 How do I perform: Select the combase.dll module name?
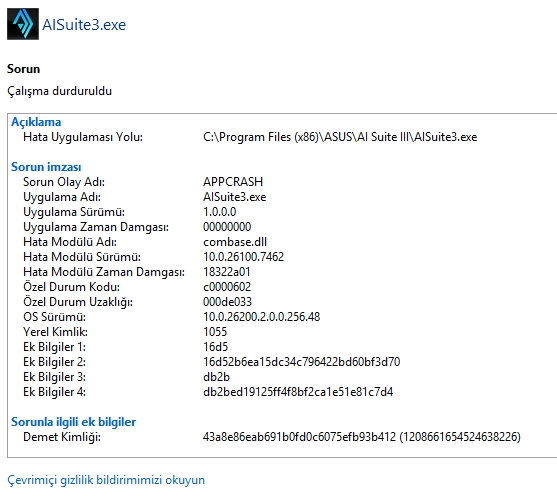(235, 242)
